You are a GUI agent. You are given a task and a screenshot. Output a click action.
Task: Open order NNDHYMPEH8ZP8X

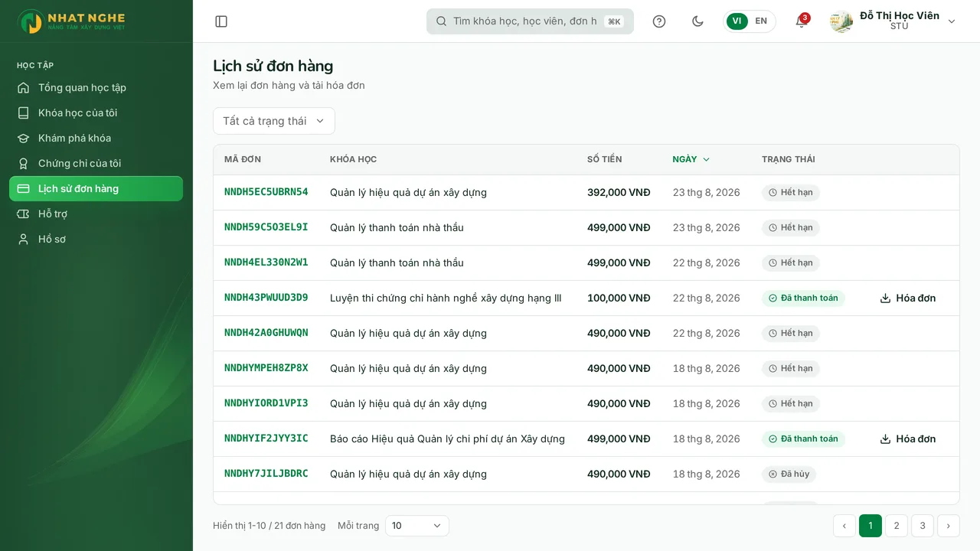266,368
